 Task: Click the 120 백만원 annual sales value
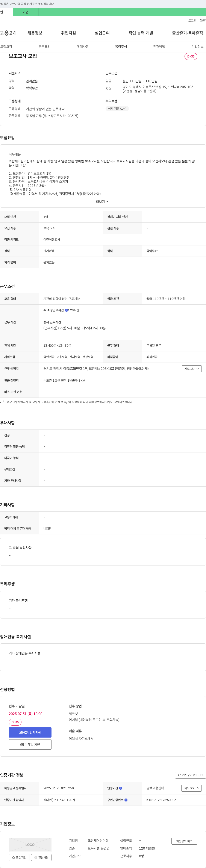click(x=147, y=848)
